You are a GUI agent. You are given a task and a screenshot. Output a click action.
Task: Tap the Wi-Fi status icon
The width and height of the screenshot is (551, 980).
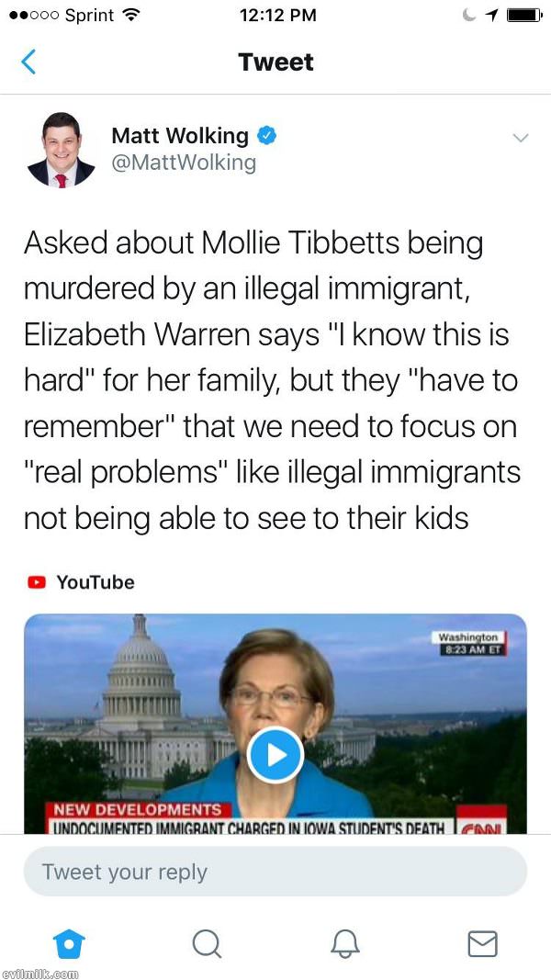pos(129,17)
